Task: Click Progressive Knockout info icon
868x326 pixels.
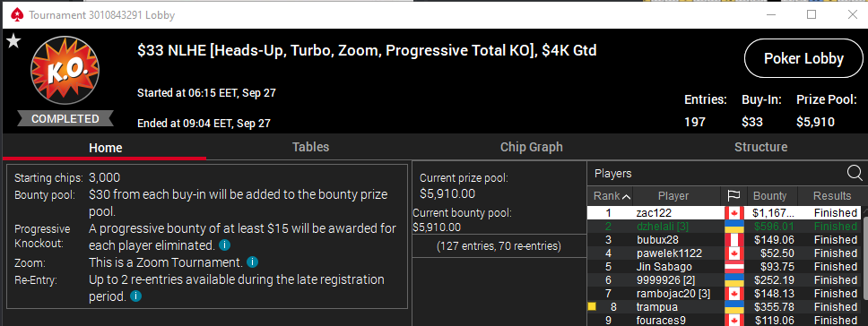Action: pyautogui.click(x=224, y=244)
